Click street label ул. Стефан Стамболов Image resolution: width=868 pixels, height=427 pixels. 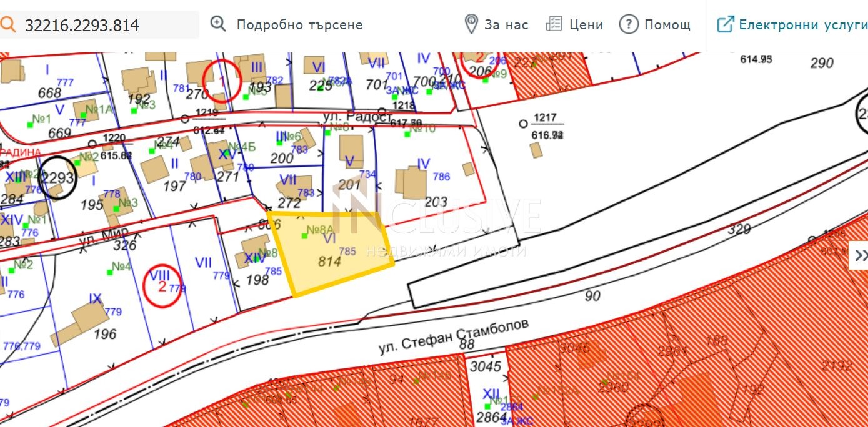click(454, 337)
